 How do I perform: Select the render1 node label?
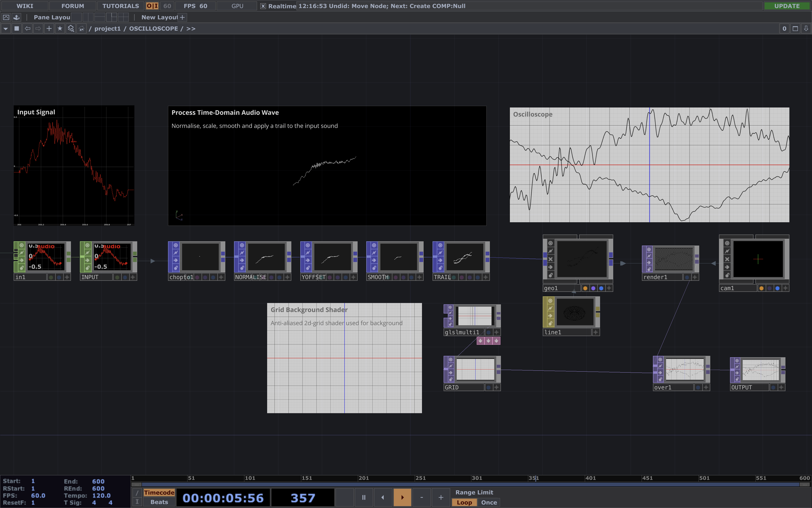[662, 277]
